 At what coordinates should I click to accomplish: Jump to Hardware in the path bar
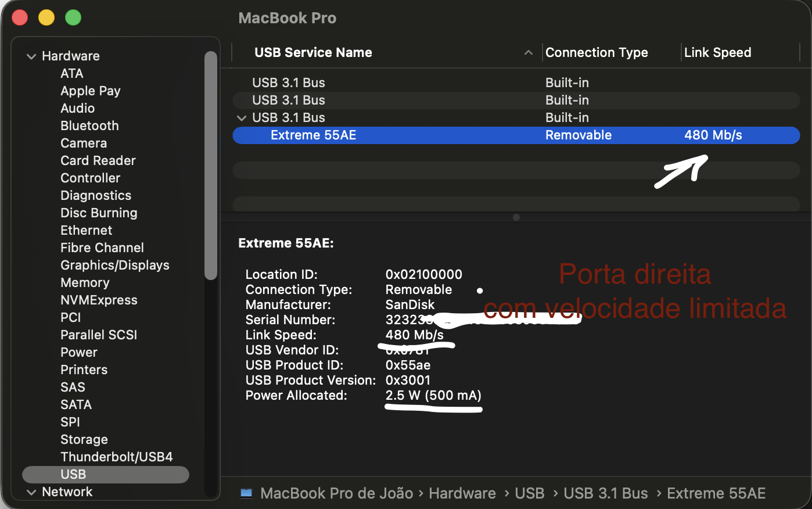tap(462, 493)
